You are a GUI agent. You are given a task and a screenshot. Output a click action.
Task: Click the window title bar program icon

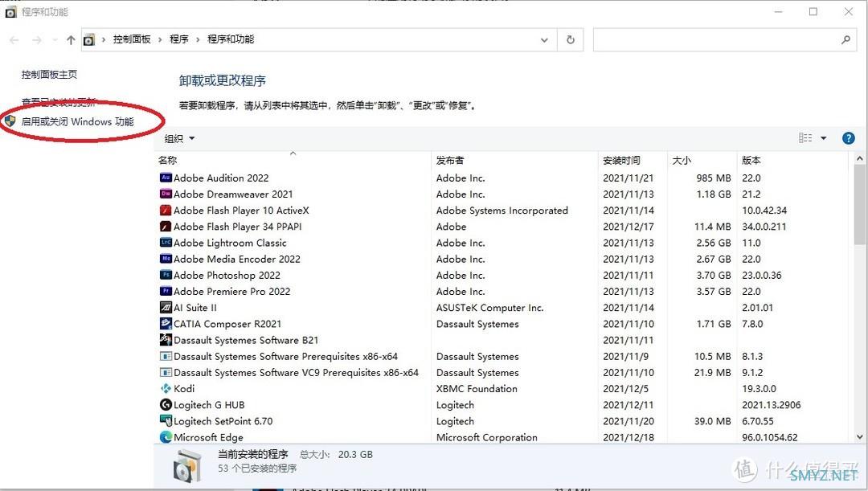(x=10, y=12)
